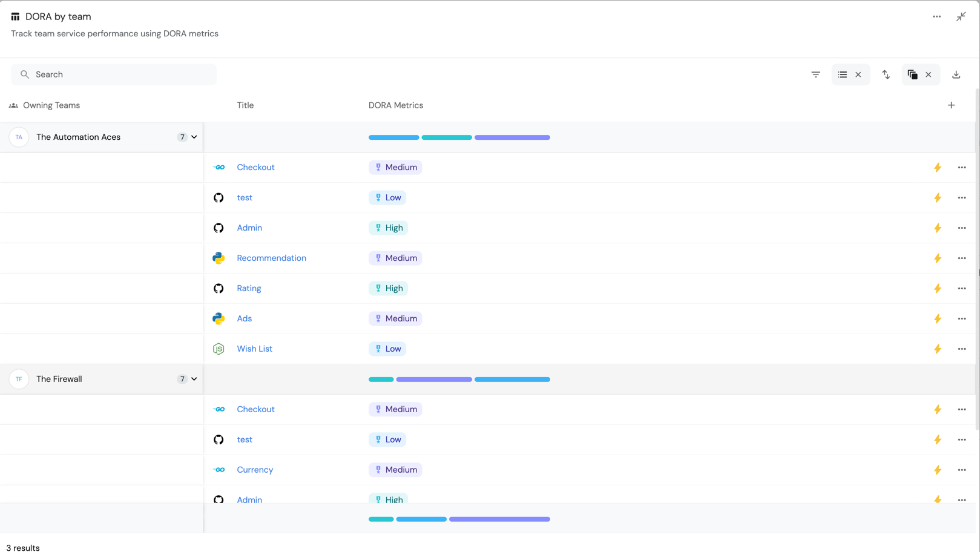The image size is (980, 552).
Task: Click the lightning icon on Currency row
Action: coord(937,470)
